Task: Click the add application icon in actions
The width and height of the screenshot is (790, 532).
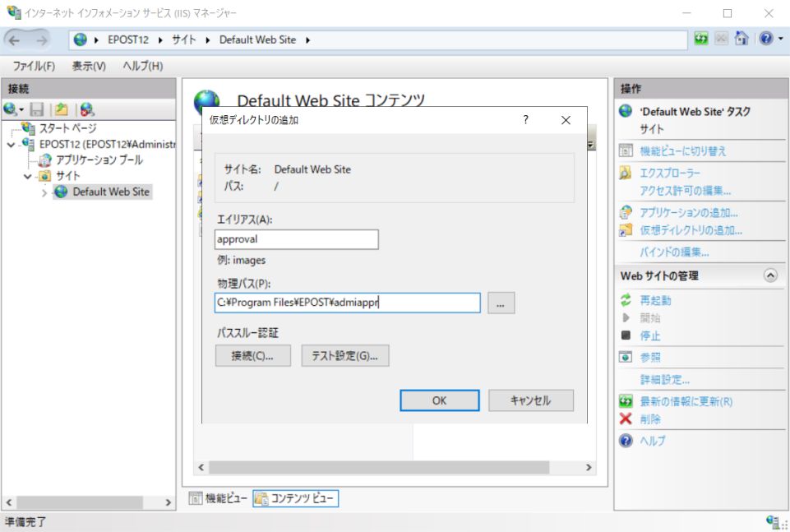Action: (x=626, y=212)
